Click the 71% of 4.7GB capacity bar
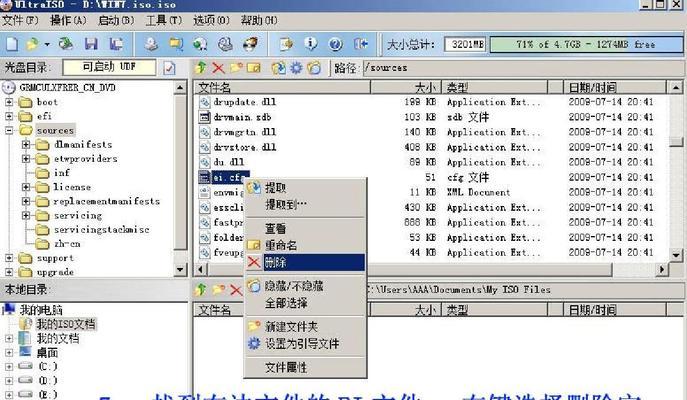687x400 pixels. tap(586, 44)
